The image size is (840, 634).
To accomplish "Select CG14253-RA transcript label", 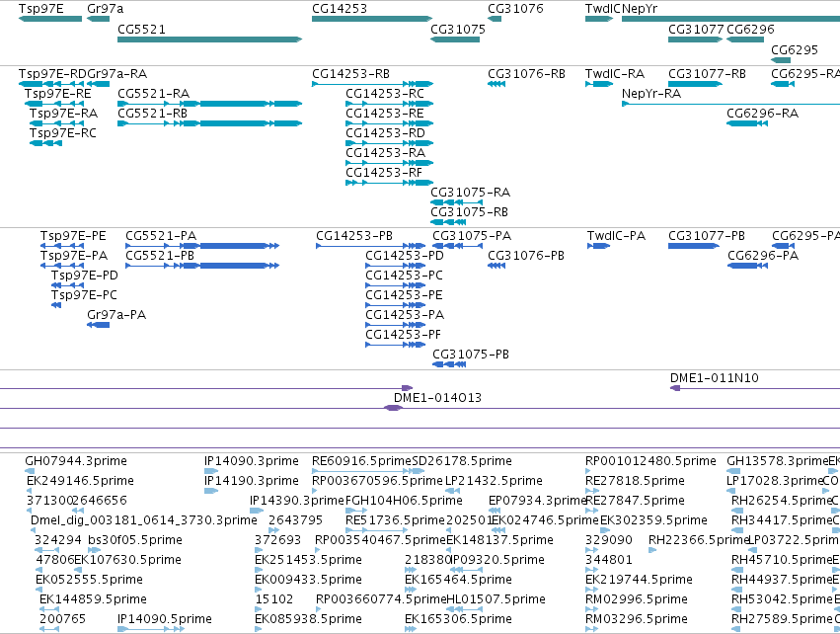I will (385, 153).
